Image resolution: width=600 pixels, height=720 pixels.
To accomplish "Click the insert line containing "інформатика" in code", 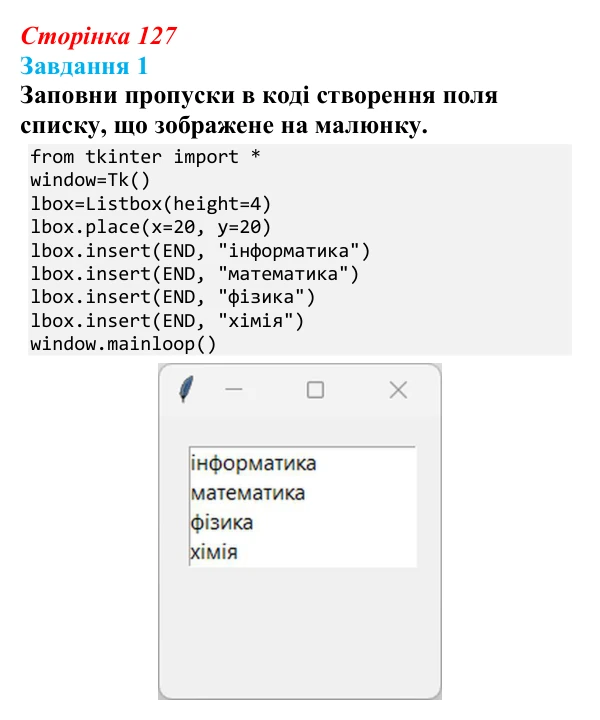I will (200, 251).
